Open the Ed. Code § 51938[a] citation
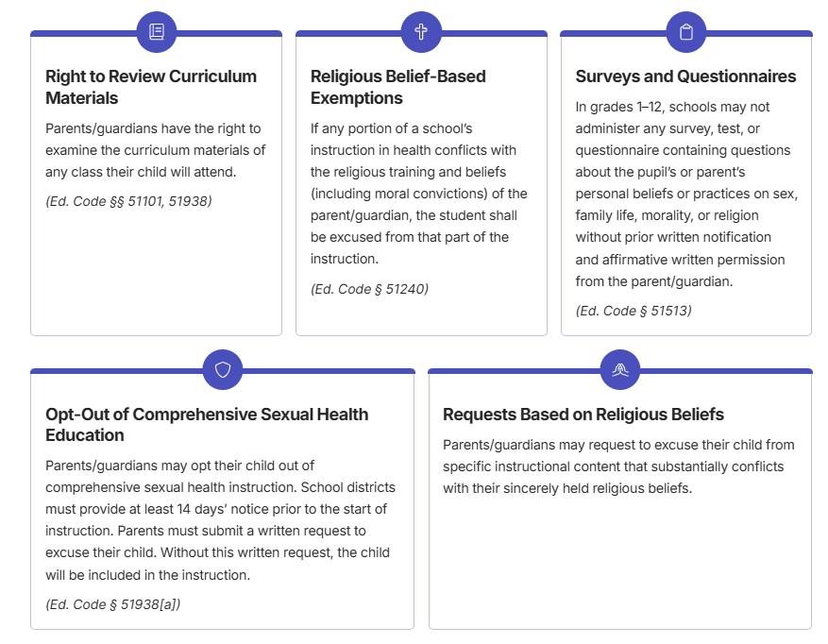 112,604
